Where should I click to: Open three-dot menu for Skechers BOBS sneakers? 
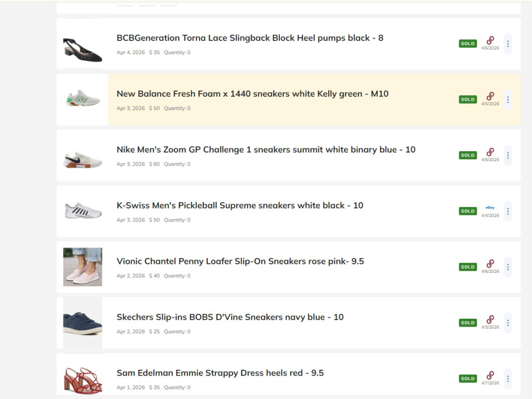pos(508,323)
